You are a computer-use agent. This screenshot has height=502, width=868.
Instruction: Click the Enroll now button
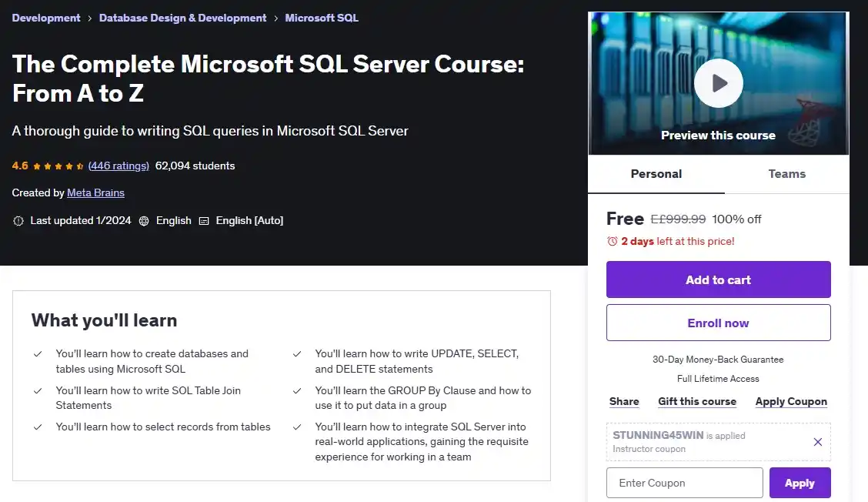(x=718, y=323)
